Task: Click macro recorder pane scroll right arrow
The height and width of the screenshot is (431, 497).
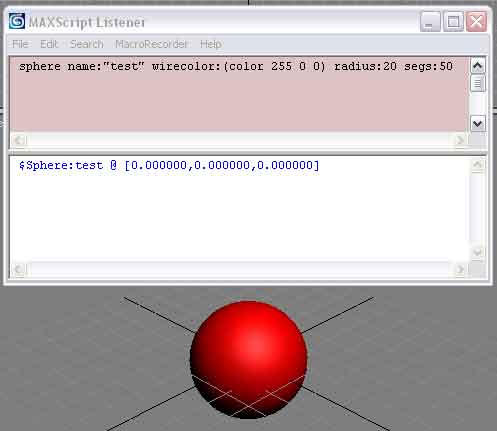Action: coord(460,140)
